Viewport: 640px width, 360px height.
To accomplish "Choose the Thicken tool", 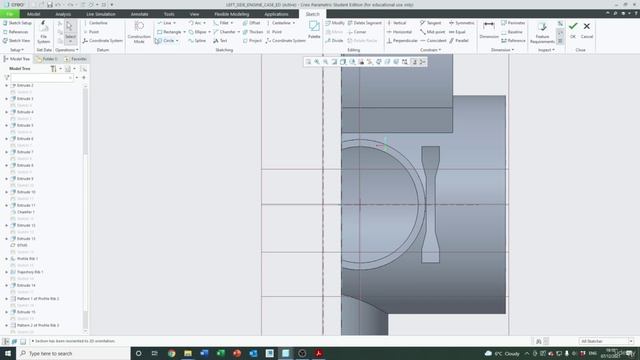I will [x=253, y=32].
